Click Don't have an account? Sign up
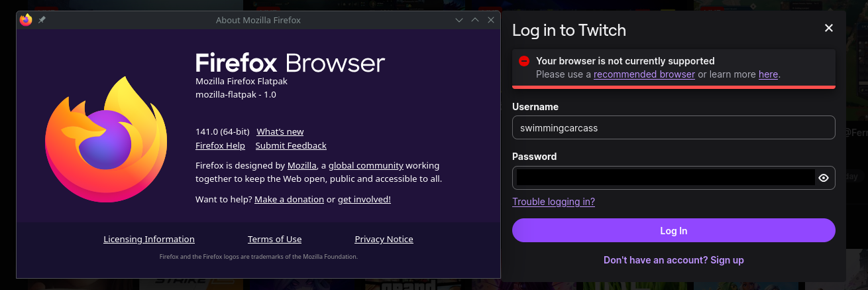 pyautogui.click(x=673, y=260)
